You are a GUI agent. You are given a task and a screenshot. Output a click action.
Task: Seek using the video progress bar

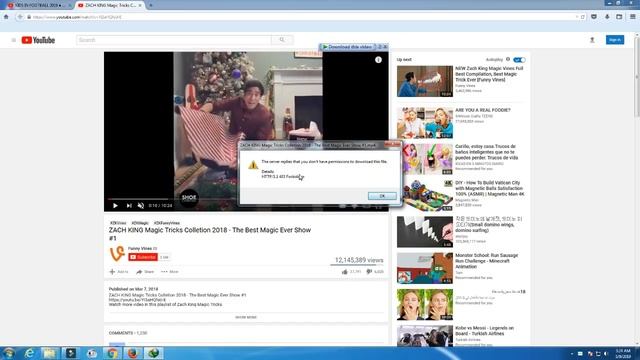coord(246,199)
